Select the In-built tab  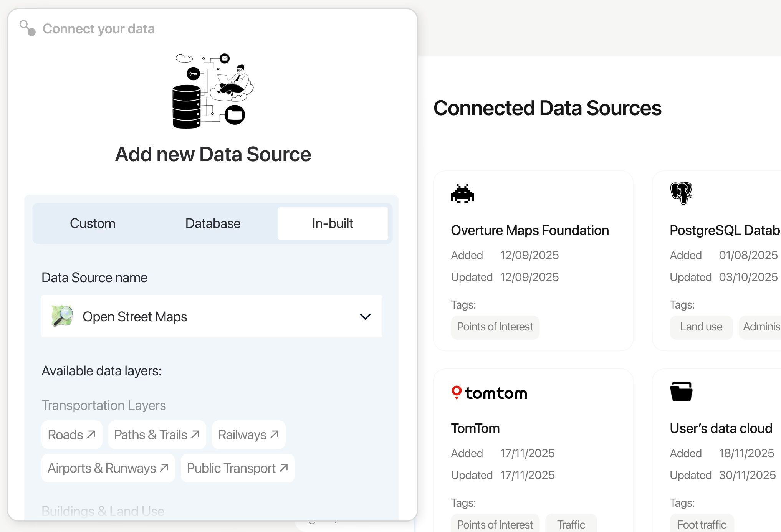333,223
